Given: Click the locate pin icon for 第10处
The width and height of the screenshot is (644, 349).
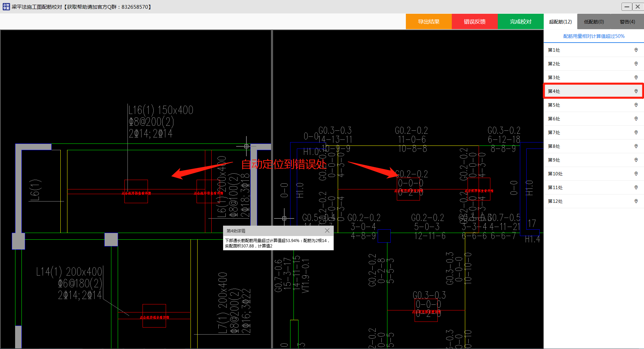Looking at the screenshot, I should 636,174.
